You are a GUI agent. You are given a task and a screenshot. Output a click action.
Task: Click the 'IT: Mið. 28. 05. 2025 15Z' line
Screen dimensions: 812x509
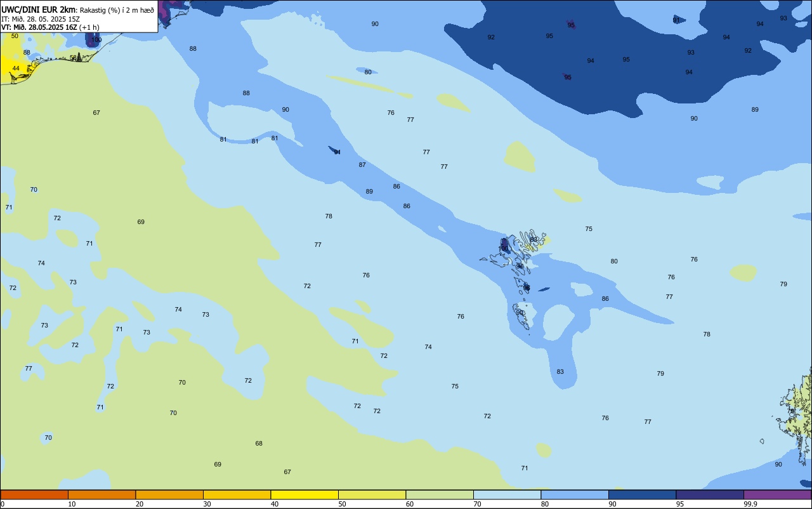40,19
